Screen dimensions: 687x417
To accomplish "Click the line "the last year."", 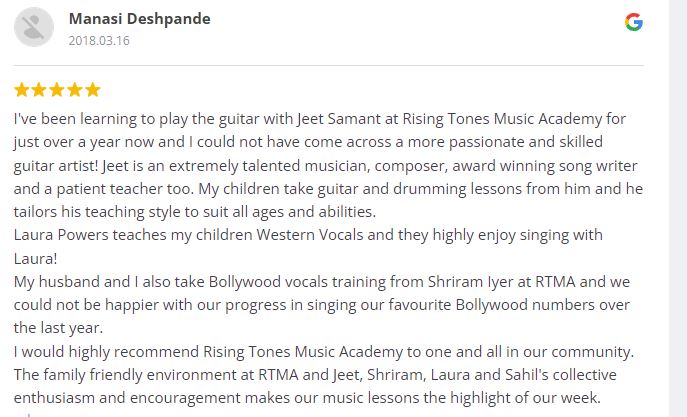I will pos(58,328).
